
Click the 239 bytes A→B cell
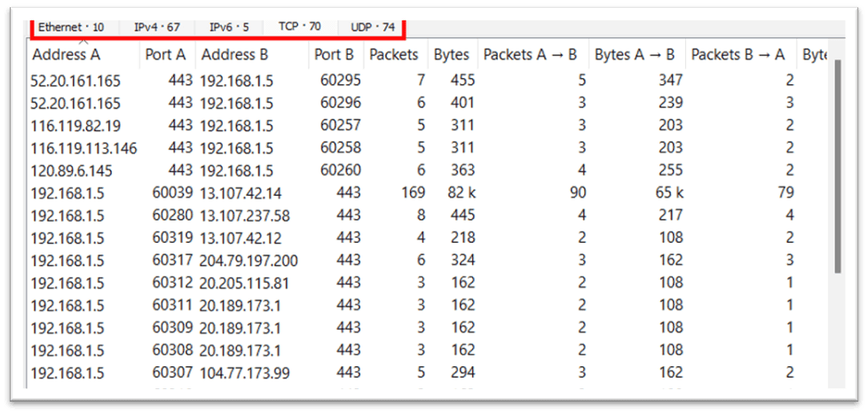pyautogui.click(x=670, y=104)
